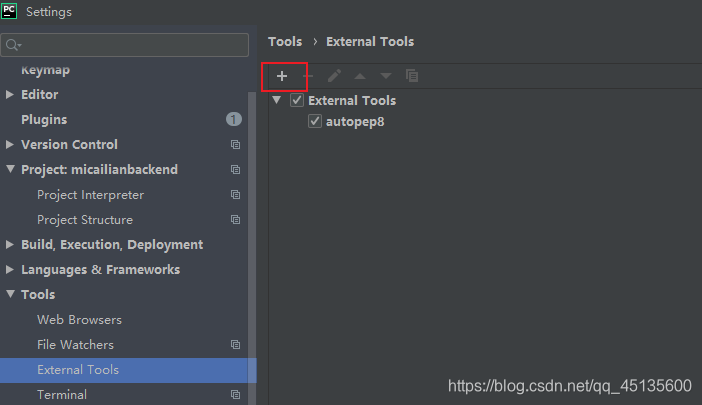Click the settings search field

(125, 45)
